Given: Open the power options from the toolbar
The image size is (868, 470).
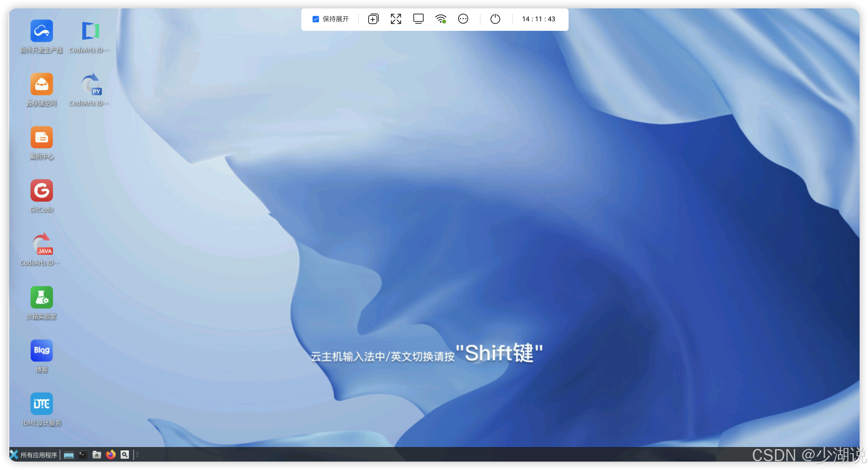Looking at the screenshot, I should click(x=495, y=19).
